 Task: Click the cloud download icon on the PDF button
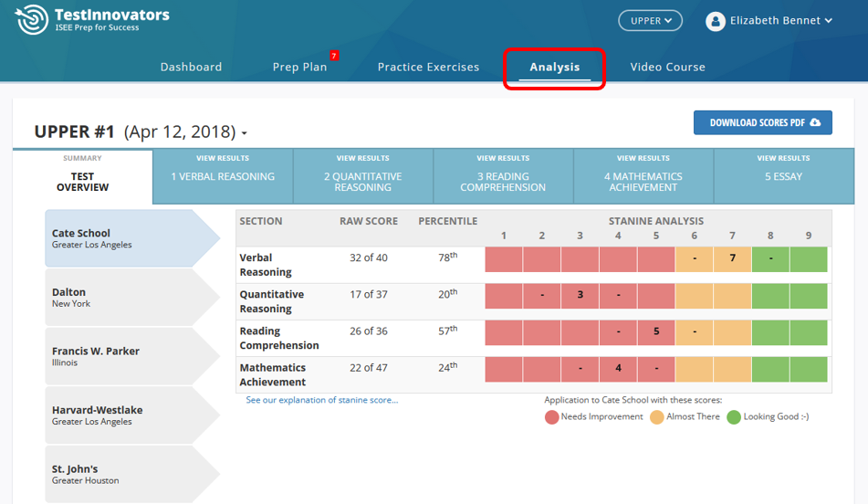point(815,122)
